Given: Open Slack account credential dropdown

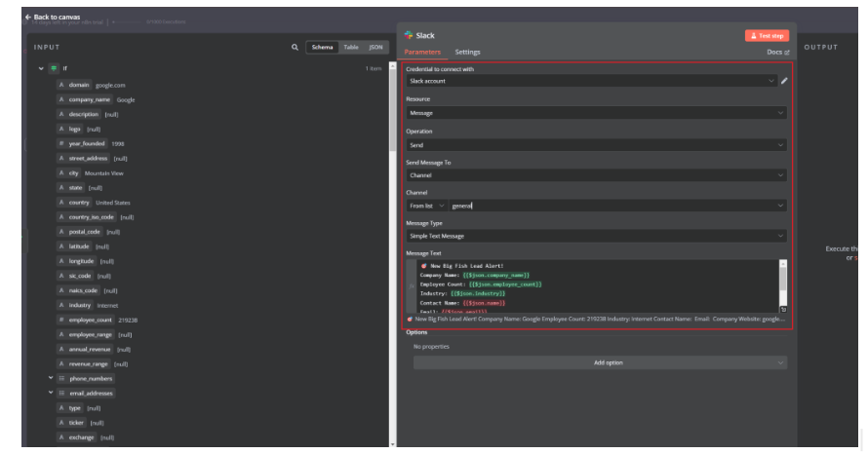Looking at the screenshot, I should point(591,81).
